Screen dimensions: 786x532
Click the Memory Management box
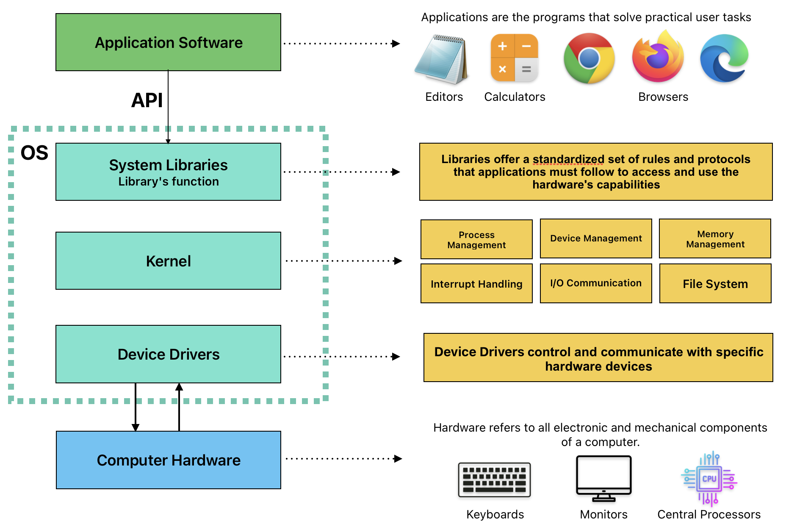point(715,238)
